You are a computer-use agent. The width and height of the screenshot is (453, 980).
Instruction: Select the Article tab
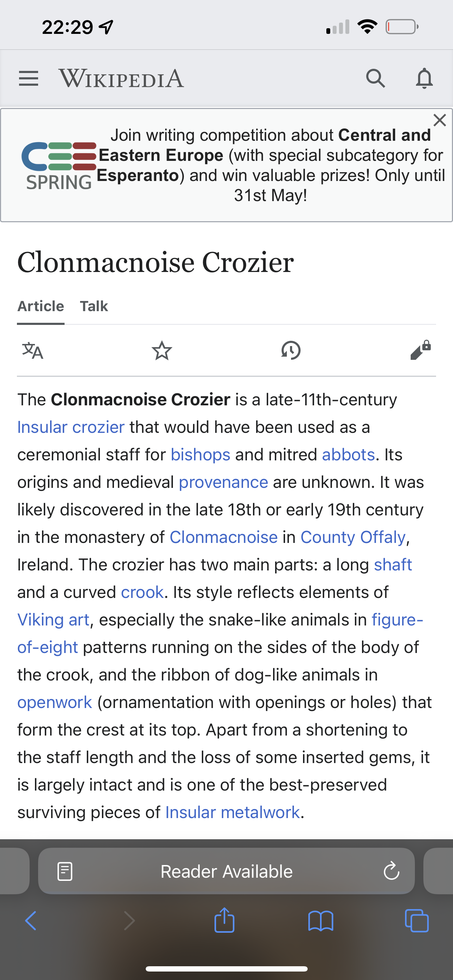41,306
